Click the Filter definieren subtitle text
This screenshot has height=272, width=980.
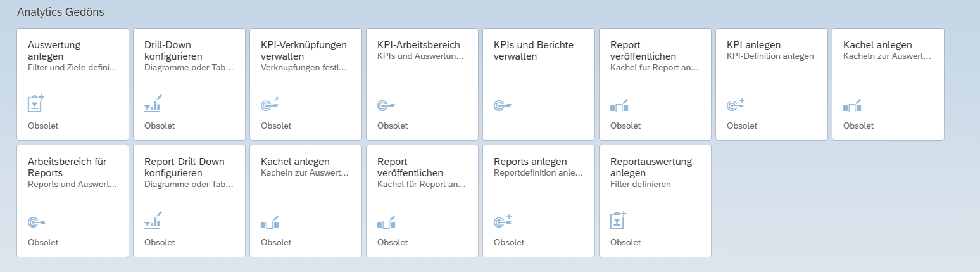[640, 184]
